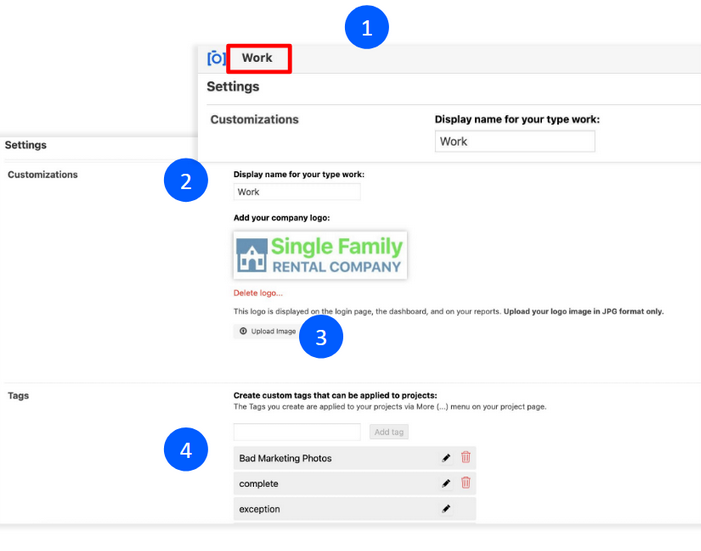Edit pencil icon for Bad Marketing Photos tag
Image resolution: width=701 pixels, height=551 pixels.
[446, 458]
